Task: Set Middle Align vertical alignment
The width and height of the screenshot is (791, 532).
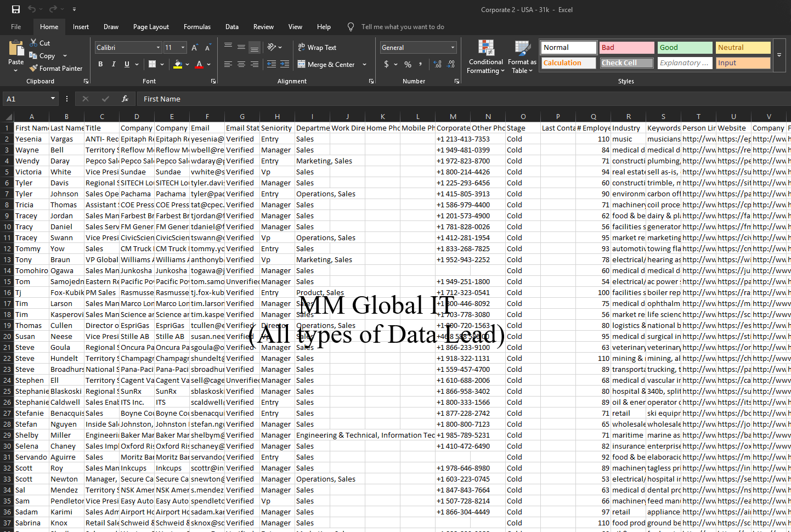Action: click(x=241, y=47)
